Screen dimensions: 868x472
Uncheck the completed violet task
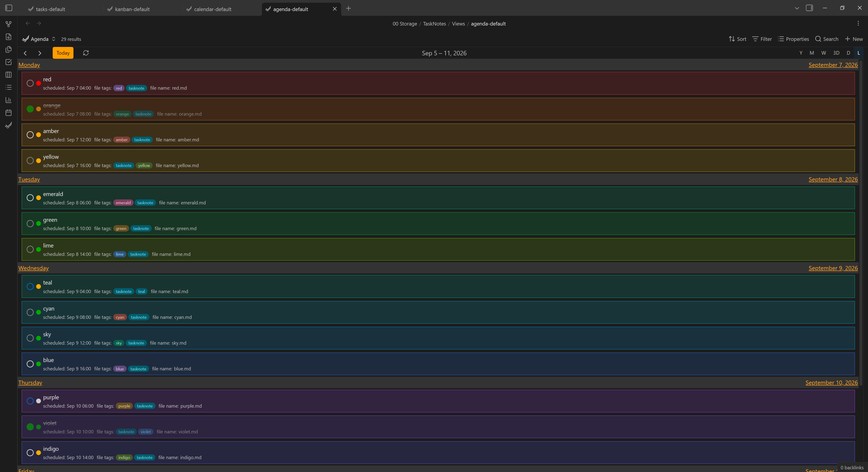30,427
